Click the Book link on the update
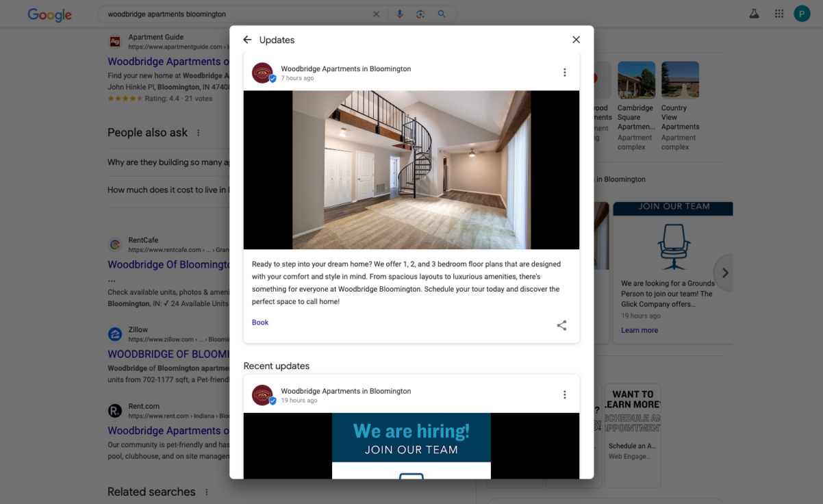The image size is (823, 504). 259,322
